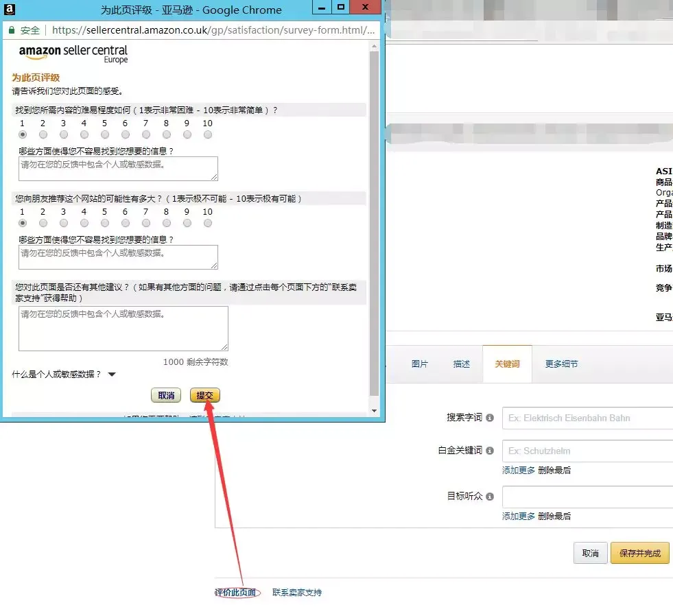Viewport: 673px width, 616px height.
Task: Select rating 8 for recommending to a friend
Action: pyautogui.click(x=167, y=223)
